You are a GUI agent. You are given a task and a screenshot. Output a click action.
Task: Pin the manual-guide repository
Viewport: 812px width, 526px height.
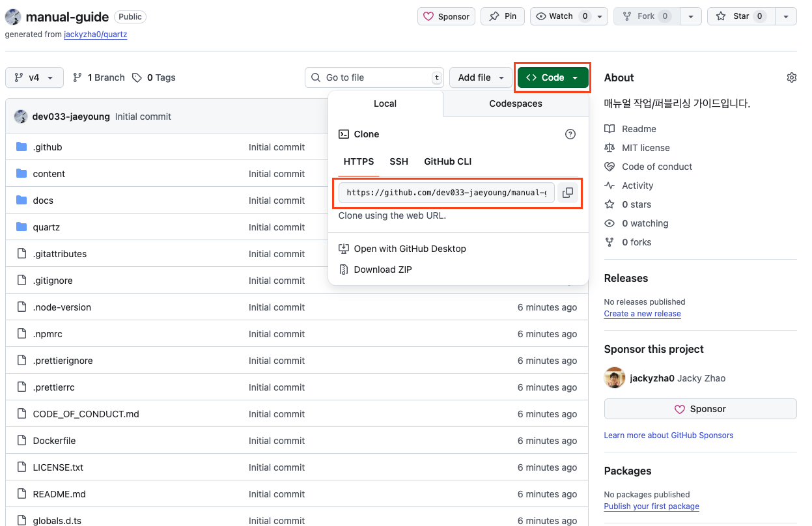pos(503,16)
